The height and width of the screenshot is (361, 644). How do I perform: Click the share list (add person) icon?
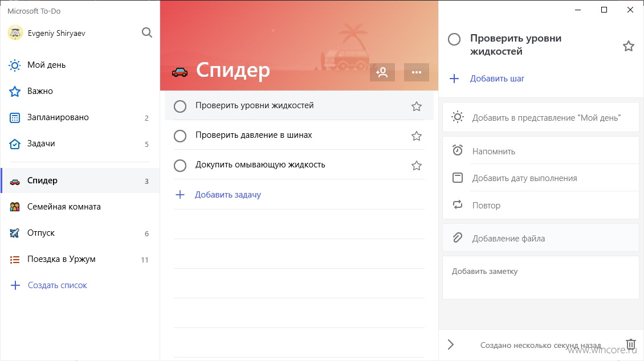382,72
